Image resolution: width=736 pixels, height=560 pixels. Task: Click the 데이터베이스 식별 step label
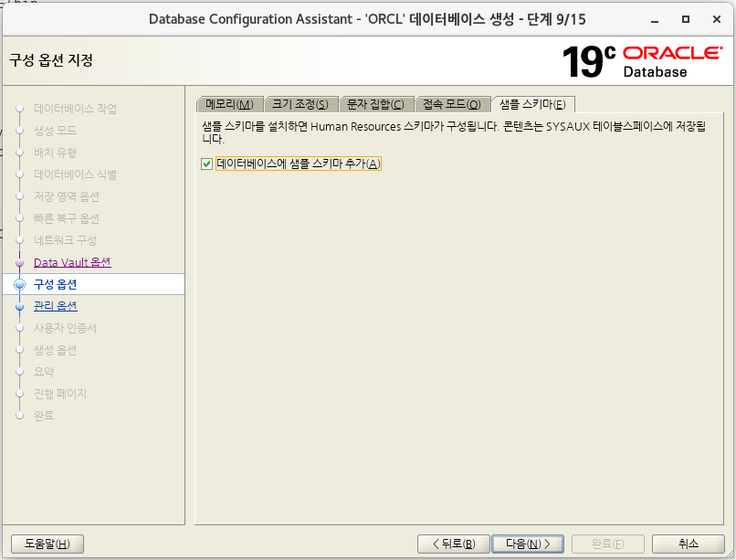pos(75,174)
